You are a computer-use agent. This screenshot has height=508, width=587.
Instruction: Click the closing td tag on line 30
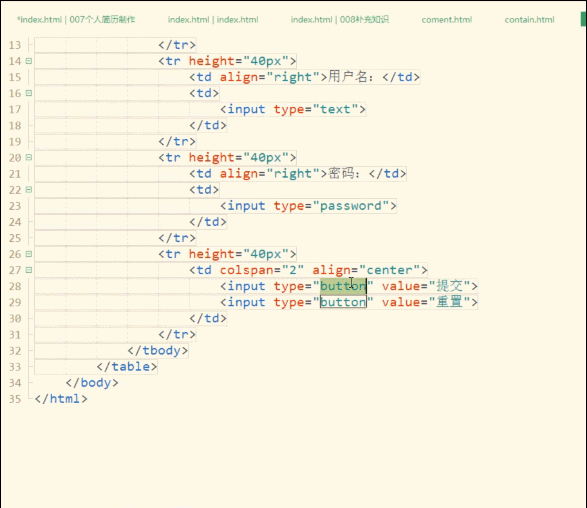[x=208, y=318]
